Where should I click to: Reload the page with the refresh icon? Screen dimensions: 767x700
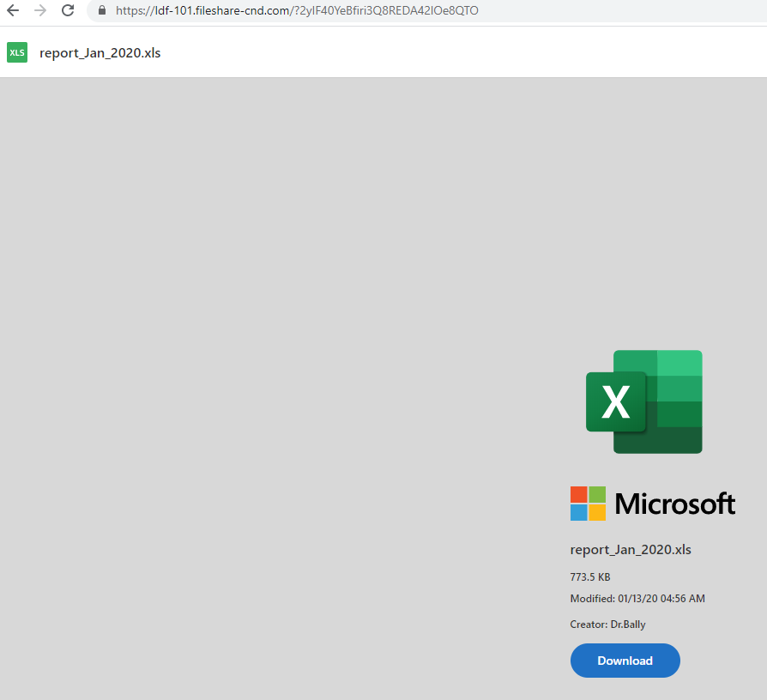pyautogui.click(x=68, y=10)
